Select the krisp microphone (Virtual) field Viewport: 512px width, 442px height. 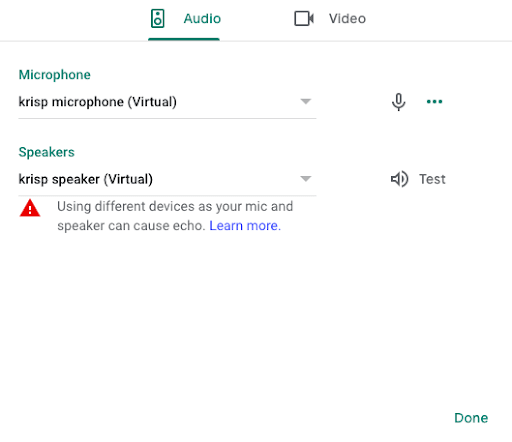[167, 102]
